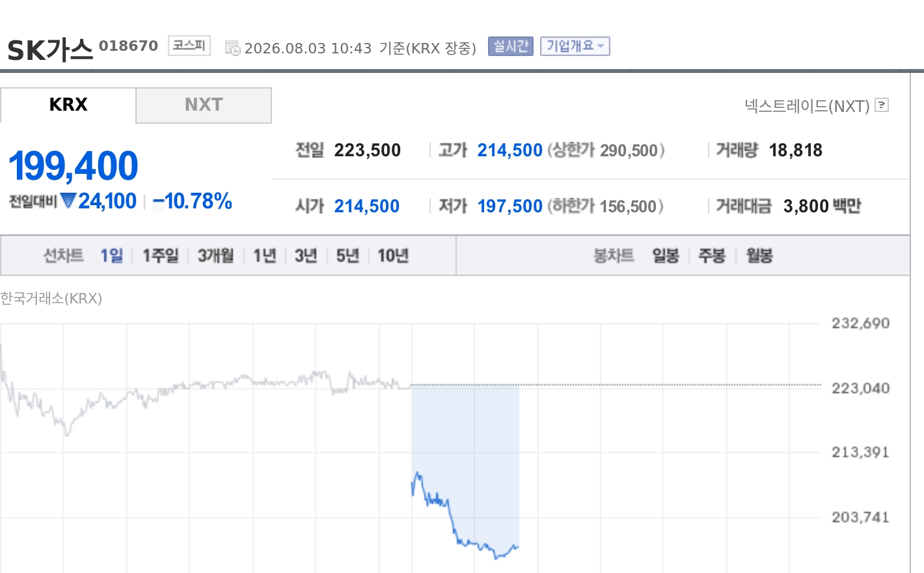Open the 일봉 daily candle chart
The width and height of the screenshot is (924, 573).
point(666,256)
